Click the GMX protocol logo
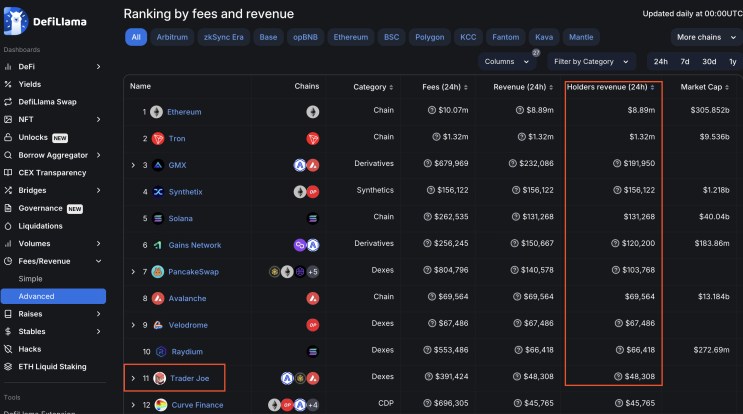This screenshot has width=743, height=414. point(158,164)
